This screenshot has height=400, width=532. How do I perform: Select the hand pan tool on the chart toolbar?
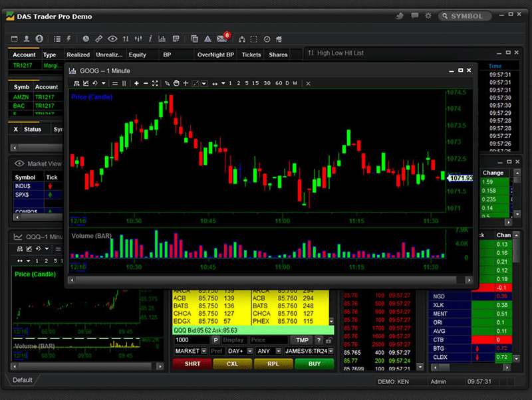point(177,83)
